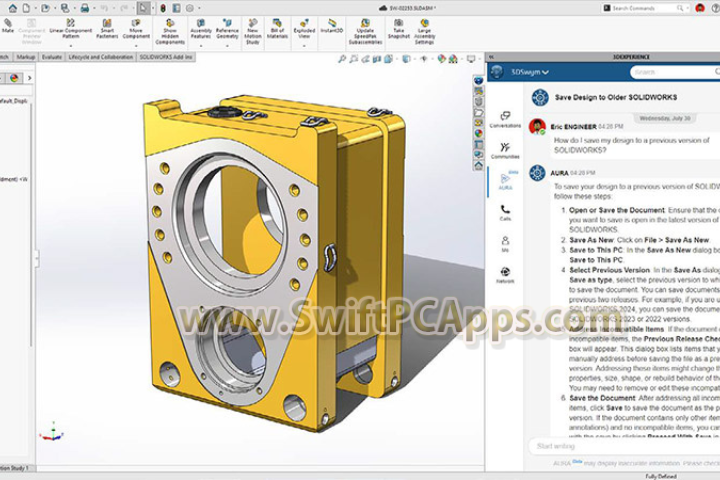
Task: Take Snapshot of the assembly
Action: [x=399, y=28]
